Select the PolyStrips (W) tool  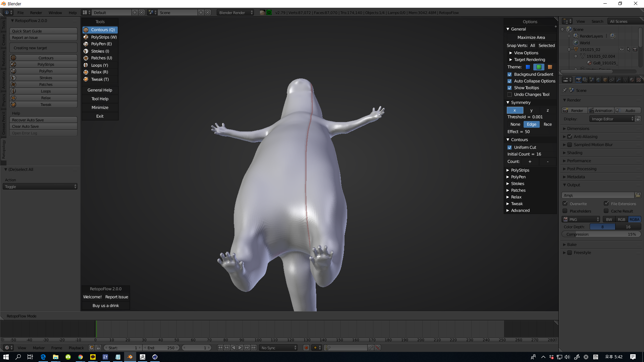(100, 37)
